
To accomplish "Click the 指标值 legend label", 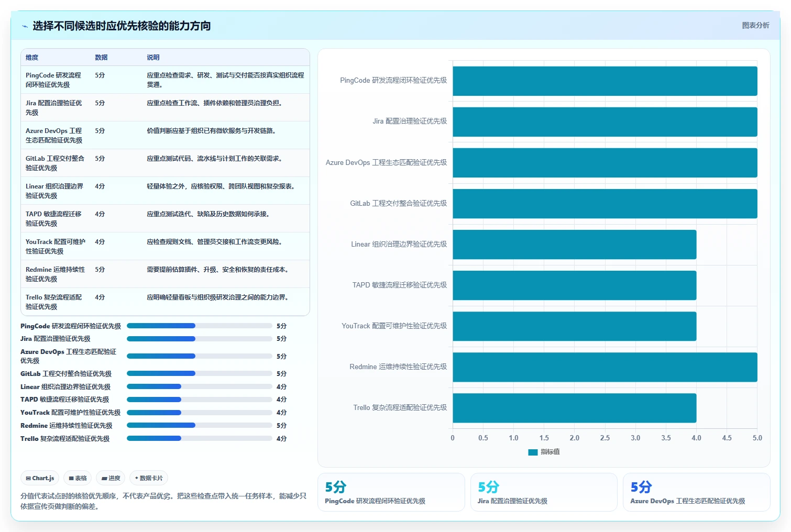I will coord(550,452).
